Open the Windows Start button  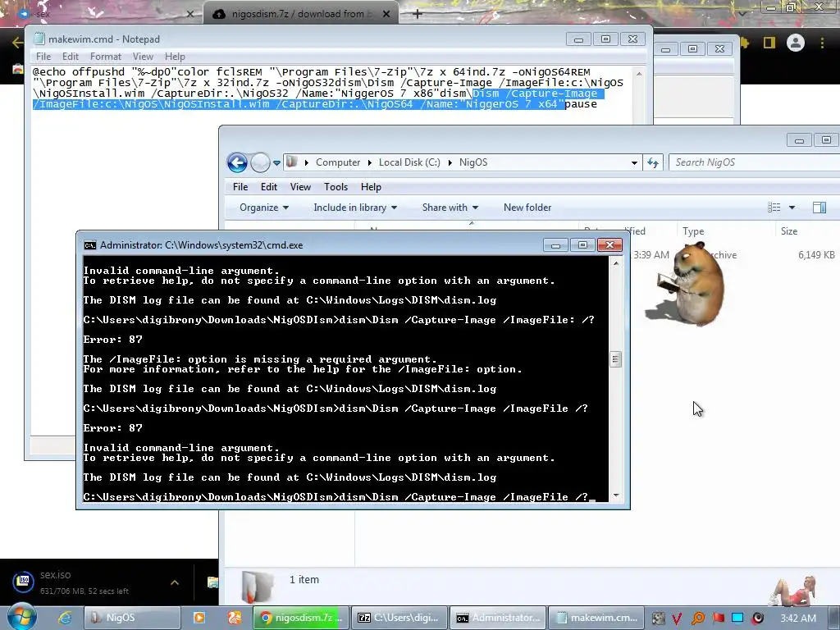(21, 617)
